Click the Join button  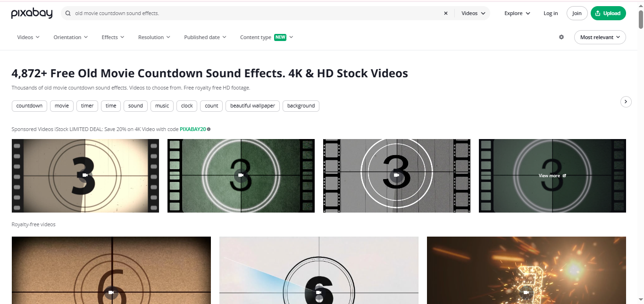[577, 13]
